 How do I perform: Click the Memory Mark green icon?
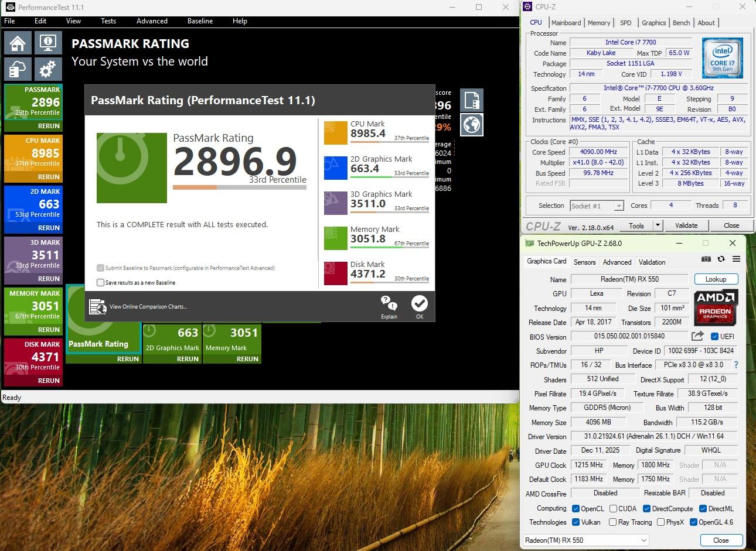pos(336,238)
